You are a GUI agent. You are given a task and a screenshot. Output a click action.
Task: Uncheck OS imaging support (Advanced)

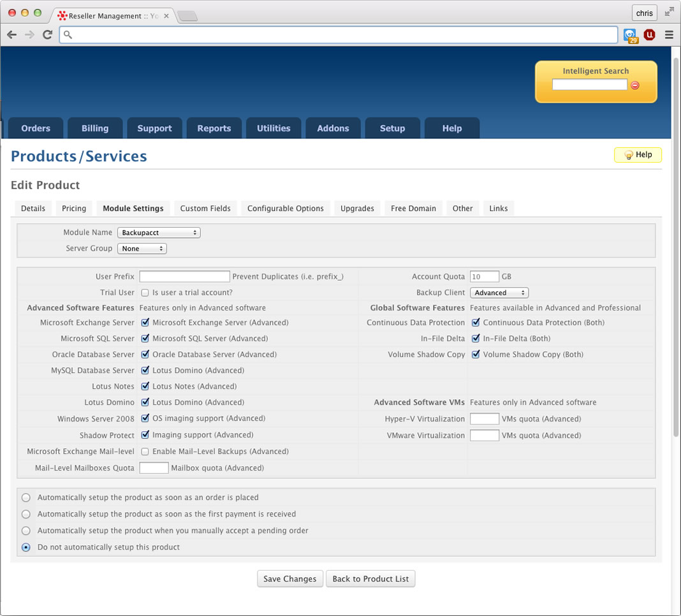pos(145,418)
